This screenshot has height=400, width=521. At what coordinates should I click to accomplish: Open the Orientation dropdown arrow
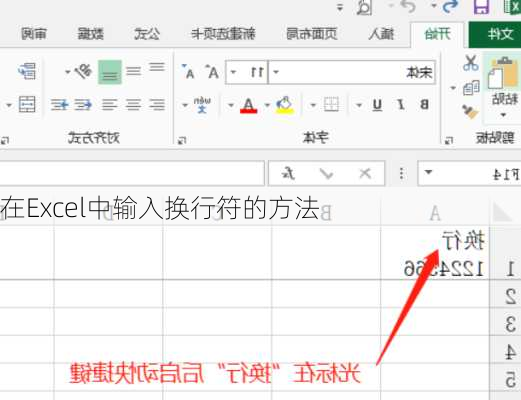pos(68,71)
